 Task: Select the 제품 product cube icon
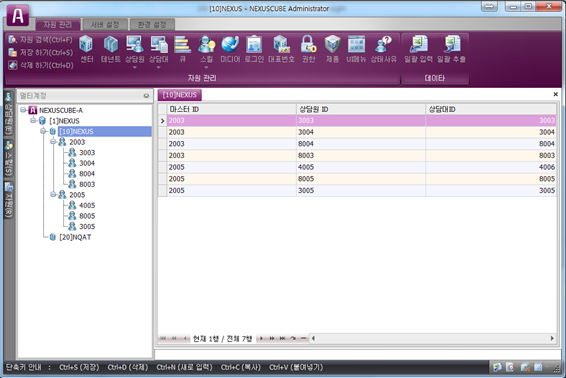coord(332,49)
